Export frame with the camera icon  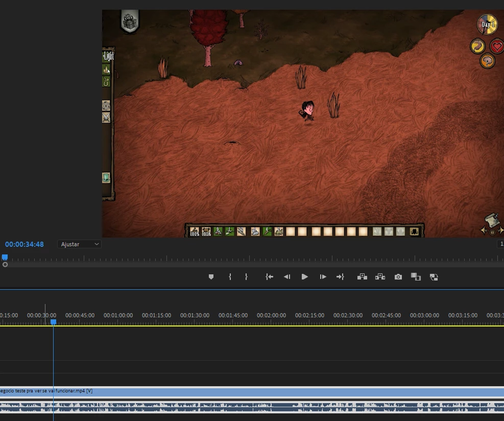398,277
